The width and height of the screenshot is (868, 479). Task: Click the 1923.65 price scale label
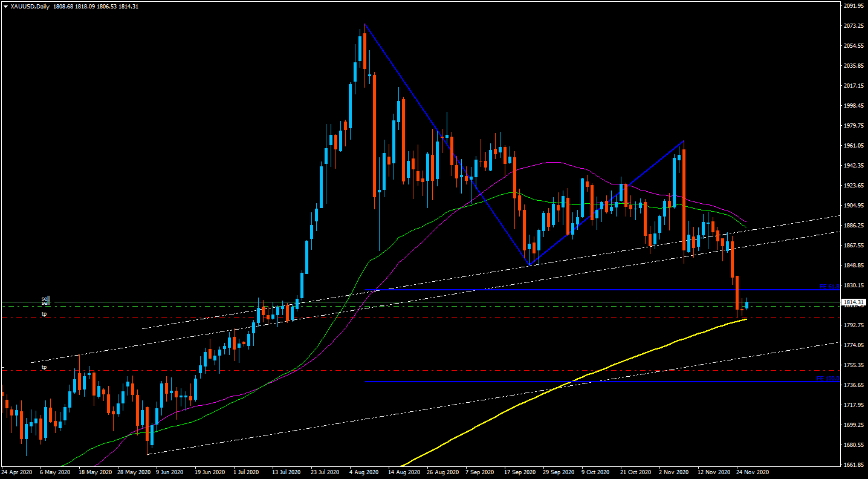pyautogui.click(x=852, y=186)
